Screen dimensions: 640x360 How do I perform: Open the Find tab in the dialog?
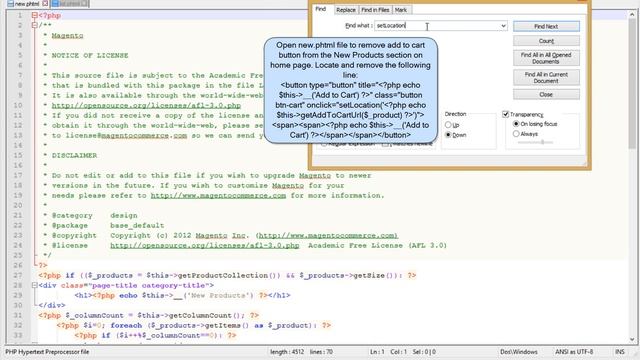point(321,9)
